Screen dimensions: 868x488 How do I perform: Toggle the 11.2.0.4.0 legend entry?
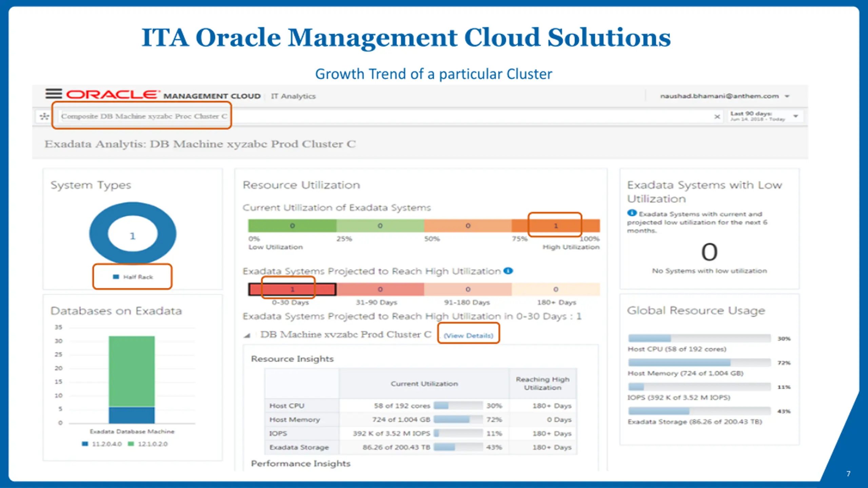point(102,444)
